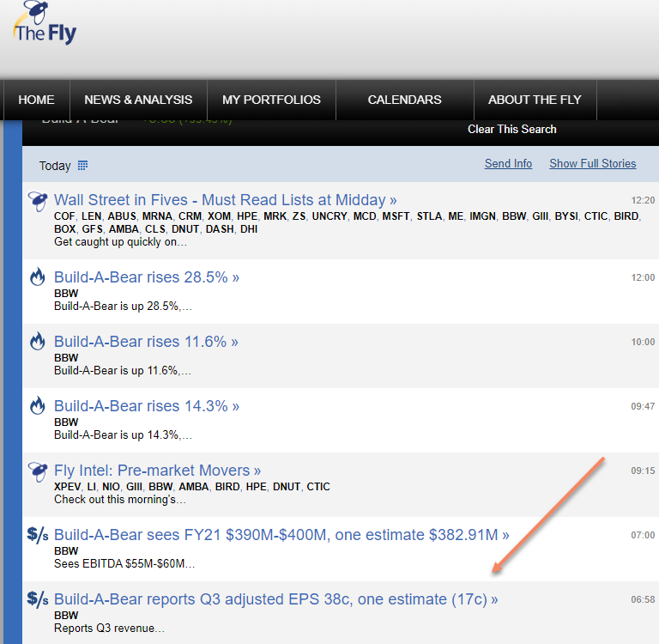Click 12:20 timestamp on midday story
Viewport: 659px width, 644px height.
(x=643, y=200)
